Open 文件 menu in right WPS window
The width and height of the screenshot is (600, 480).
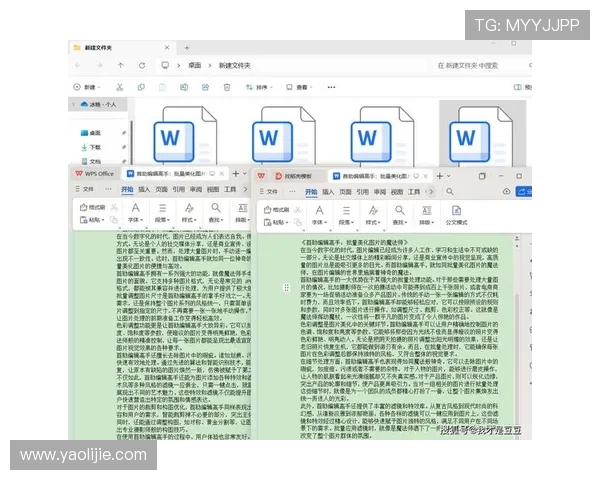[x=269, y=191]
